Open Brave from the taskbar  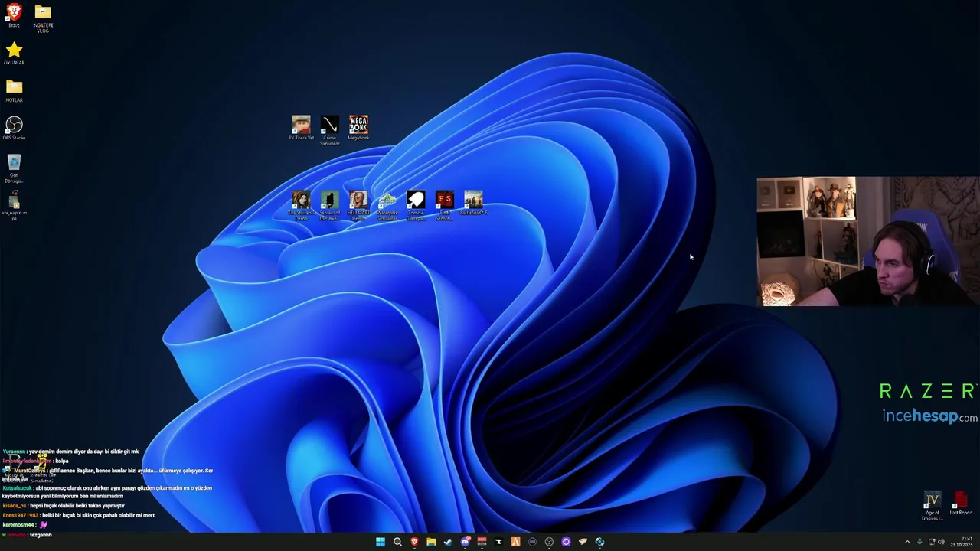(x=414, y=542)
